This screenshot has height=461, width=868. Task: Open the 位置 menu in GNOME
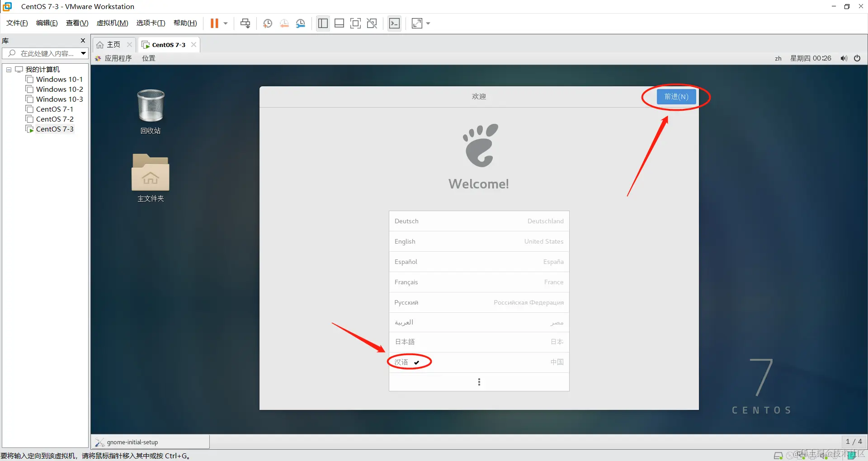(149, 58)
